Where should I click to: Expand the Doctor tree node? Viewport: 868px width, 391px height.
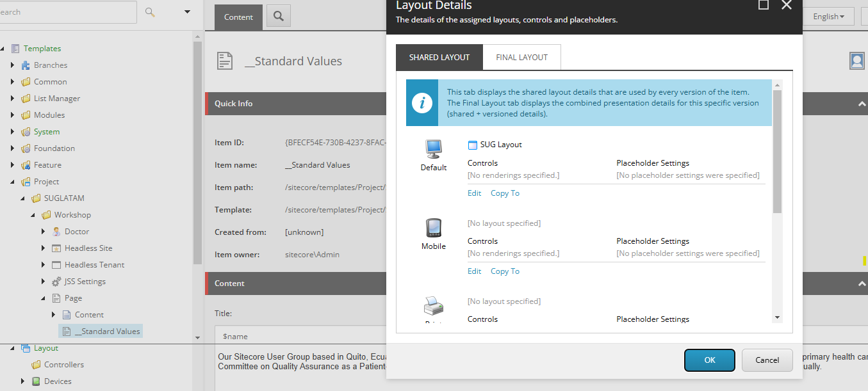coord(43,232)
